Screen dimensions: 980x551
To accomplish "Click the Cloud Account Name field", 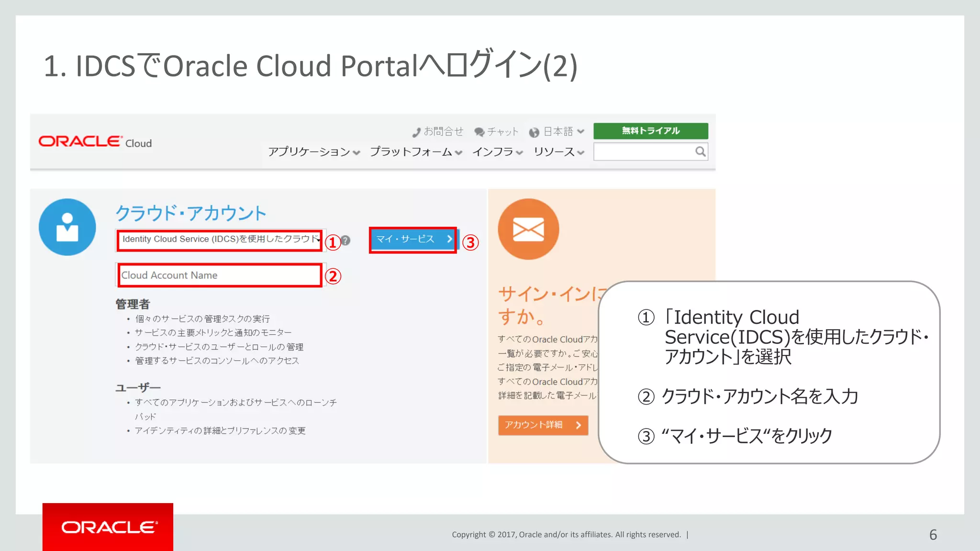I will point(220,275).
